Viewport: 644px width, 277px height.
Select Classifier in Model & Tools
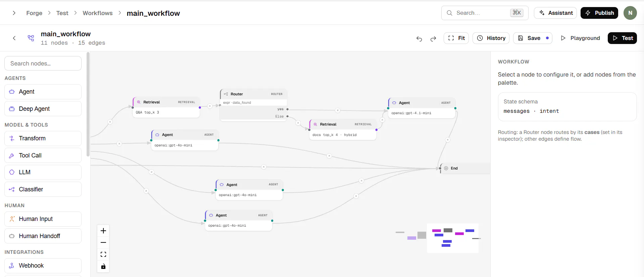pos(43,189)
